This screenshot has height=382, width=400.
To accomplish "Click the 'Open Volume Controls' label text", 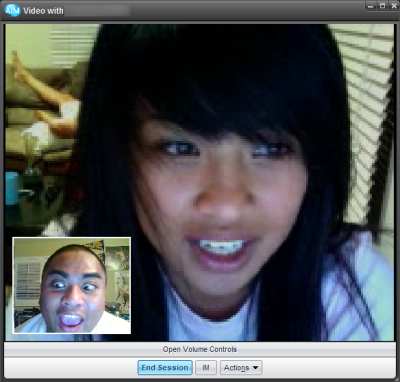I will coord(200,349).
